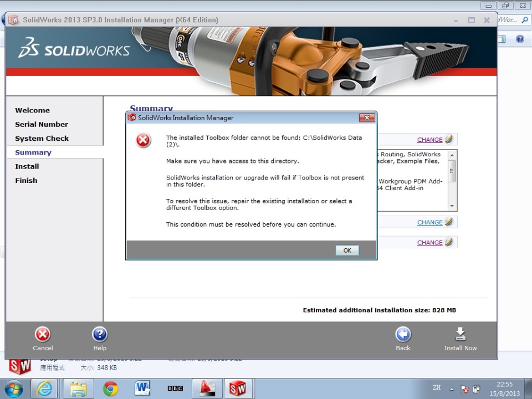
Task: Click the SW icon in installer title bar
Action: tap(13, 20)
